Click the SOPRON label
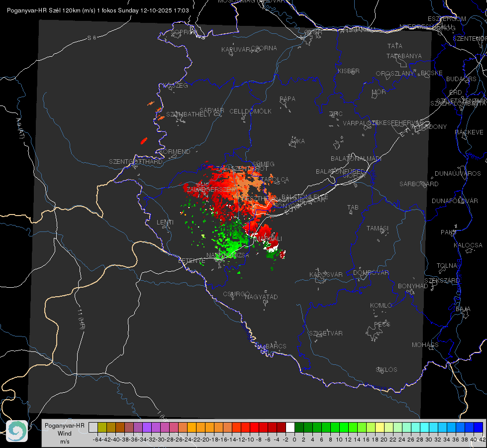This screenshot has width=487, height=448. coord(183,32)
